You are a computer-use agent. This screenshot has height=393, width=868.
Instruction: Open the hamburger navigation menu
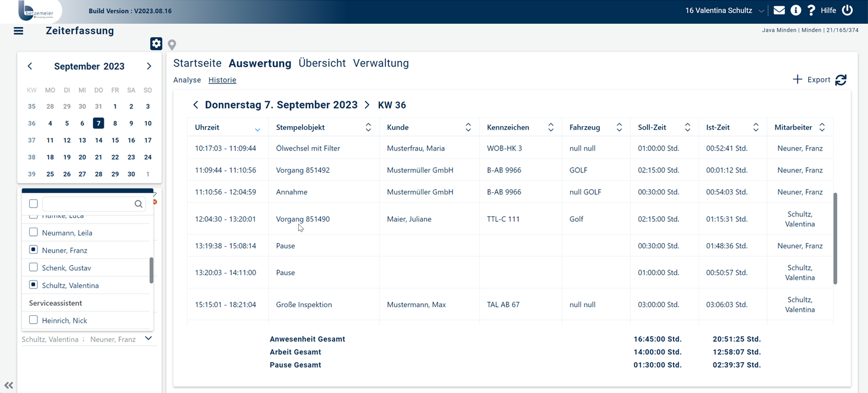18,31
